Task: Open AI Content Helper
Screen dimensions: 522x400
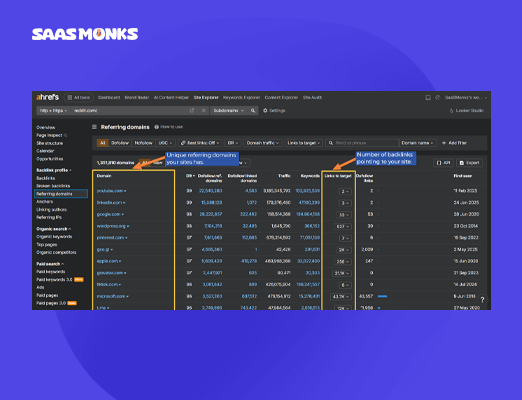Action: tap(171, 97)
